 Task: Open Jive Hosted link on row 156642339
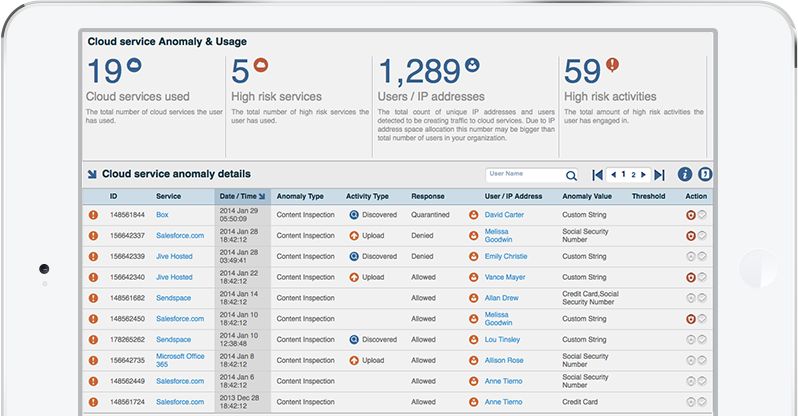174,257
